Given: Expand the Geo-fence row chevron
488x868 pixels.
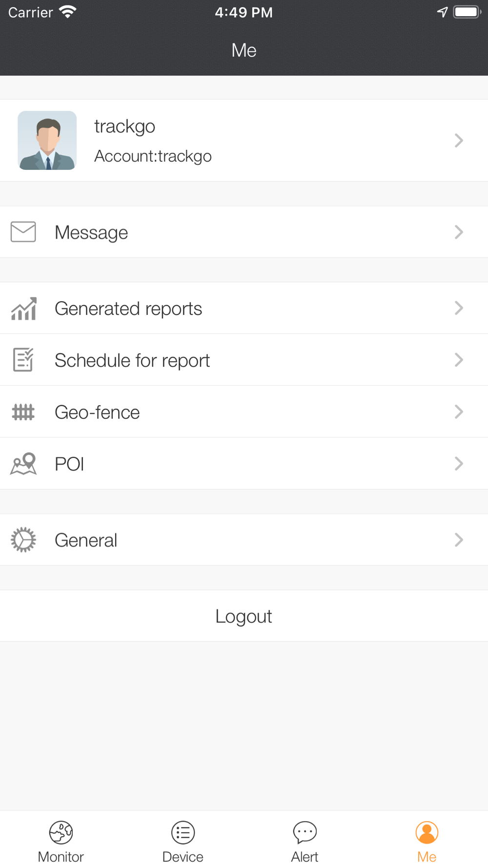Looking at the screenshot, I should click(459, 412).
